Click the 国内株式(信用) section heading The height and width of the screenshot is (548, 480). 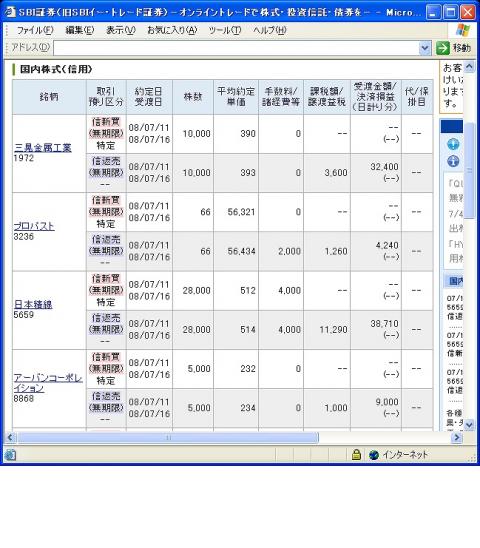click(x=56, y=69)
